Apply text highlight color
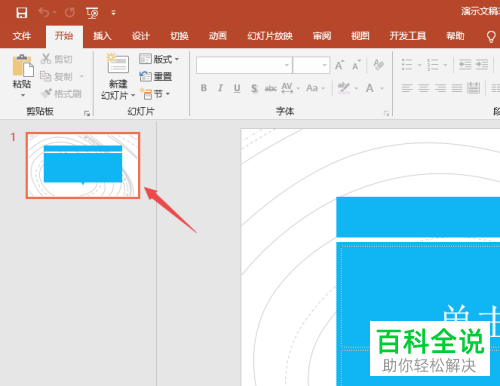Screen dimensions: 500x386 click(344, 88)
